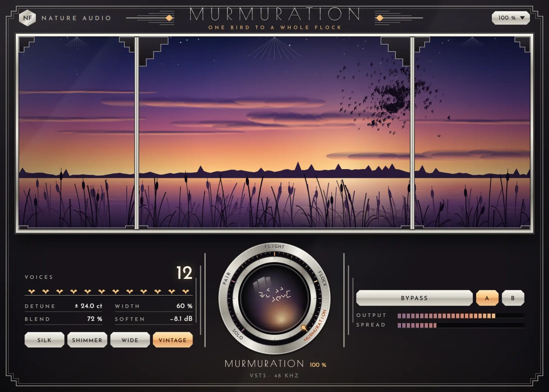
Task: Click the NF hexagon logo
Action: click(x=27, y=18)
